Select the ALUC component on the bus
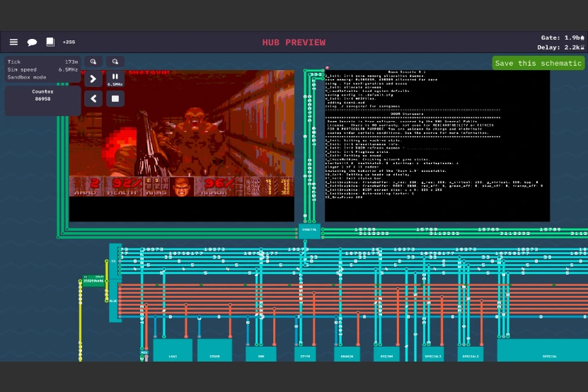Image resolution: width=588 pixels, height=392 pixels. 114,301
